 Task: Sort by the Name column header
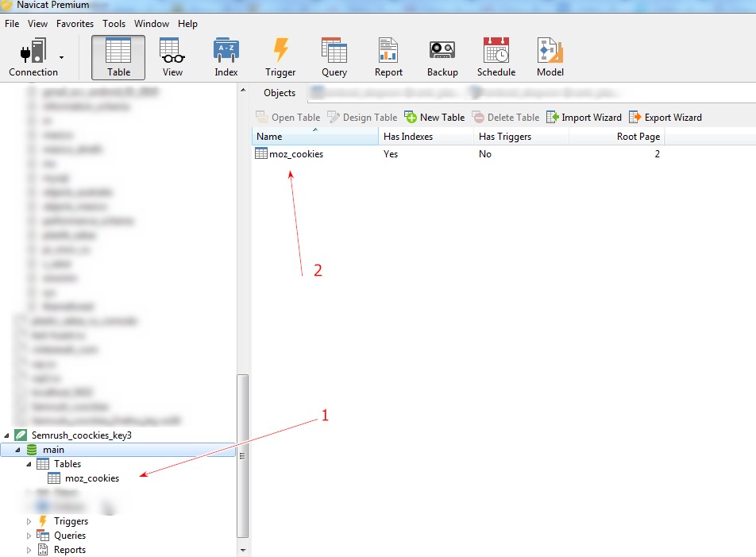tap(315, 137)
